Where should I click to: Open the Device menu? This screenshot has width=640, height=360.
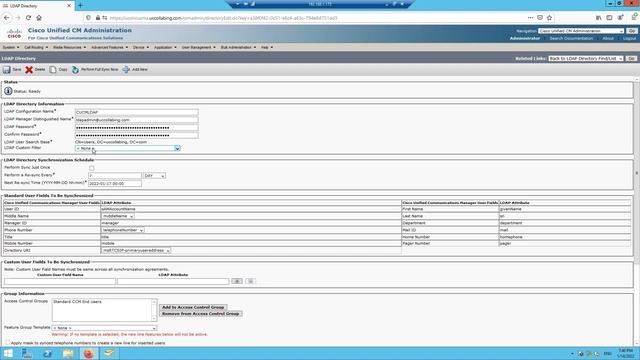pos(141,48)
